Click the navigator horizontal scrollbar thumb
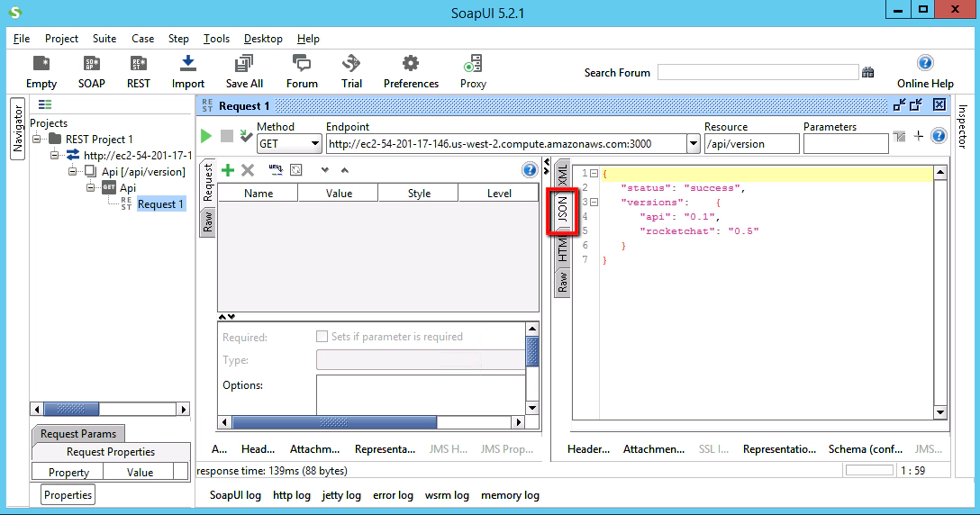The width and height of the screenshot is (980, 515). pyautogui.click(x=71, y=410)
